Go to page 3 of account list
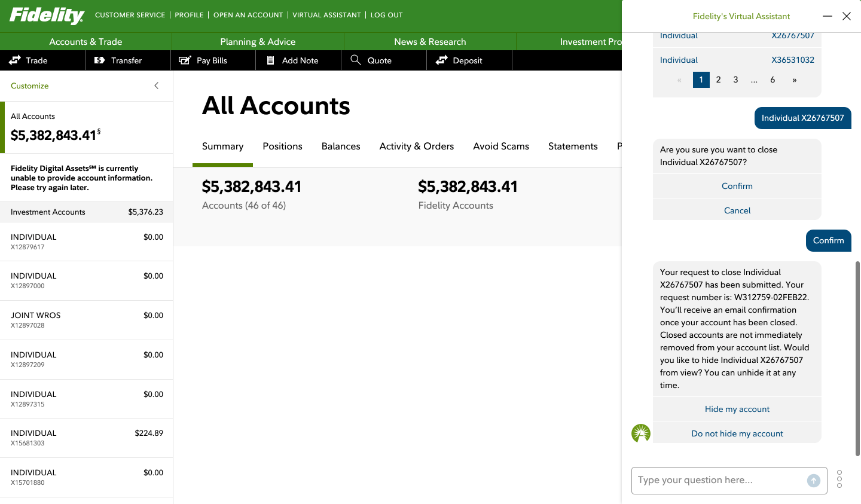861x504 pixels. 735,80
